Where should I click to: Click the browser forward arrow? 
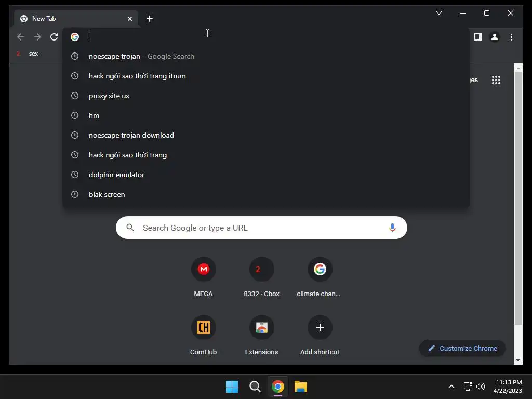coord(37,37)
